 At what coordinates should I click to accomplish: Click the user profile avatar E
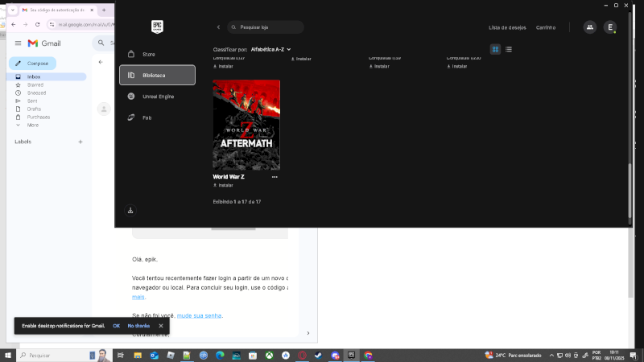[x=610, y=27]
